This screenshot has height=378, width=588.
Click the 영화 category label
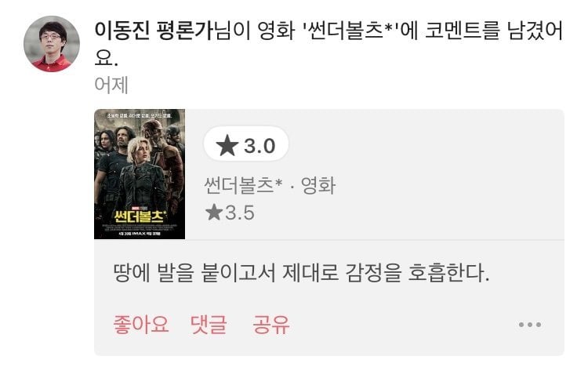point(318,186)
